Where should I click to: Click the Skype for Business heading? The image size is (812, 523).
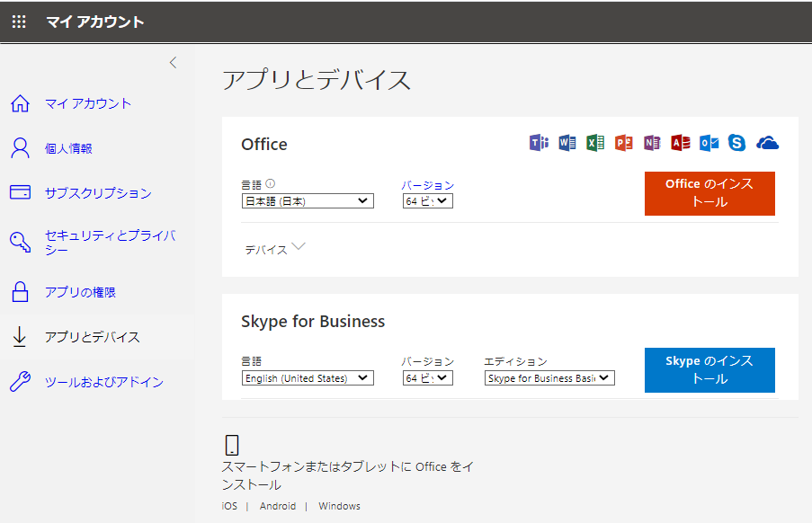click(x=313, y=321)
